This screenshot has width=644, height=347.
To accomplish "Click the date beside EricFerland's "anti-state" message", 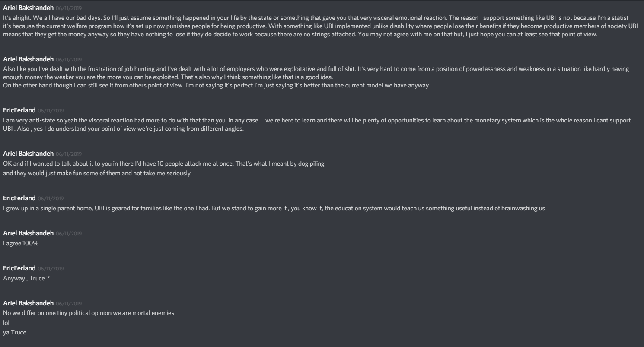I will (x=51, y=111).
